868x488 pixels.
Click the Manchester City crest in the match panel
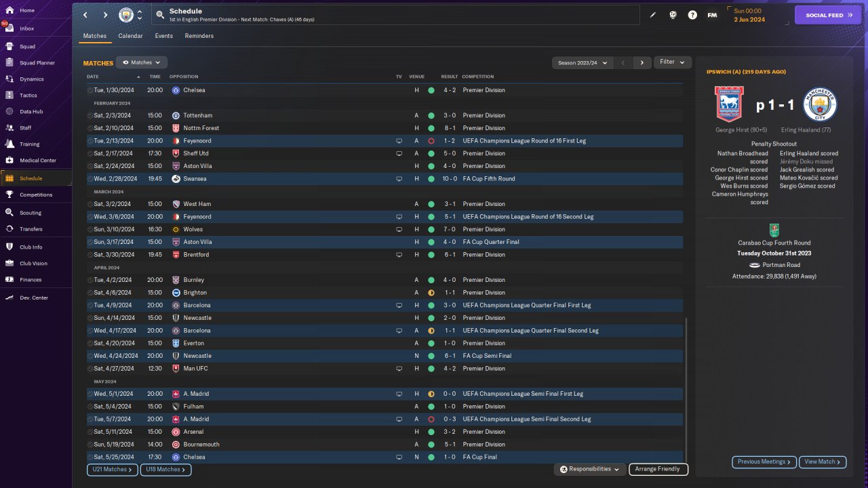820,104
